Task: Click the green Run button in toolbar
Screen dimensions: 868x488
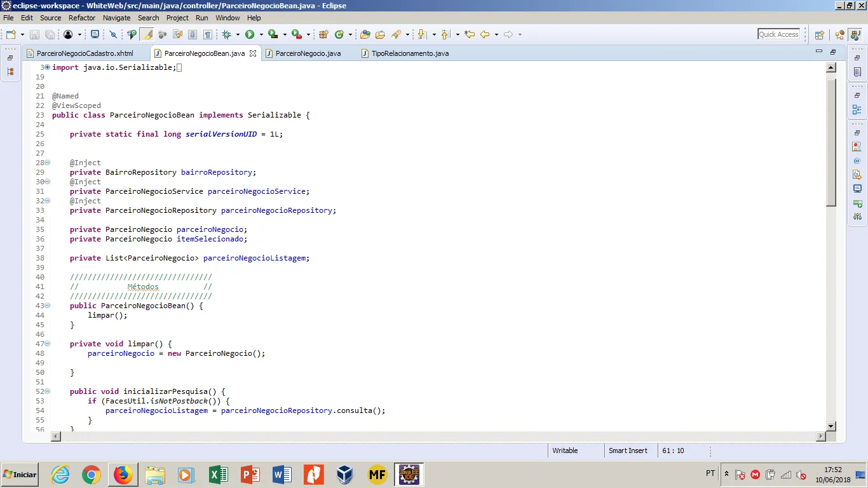Action: [x=250, y=34]
